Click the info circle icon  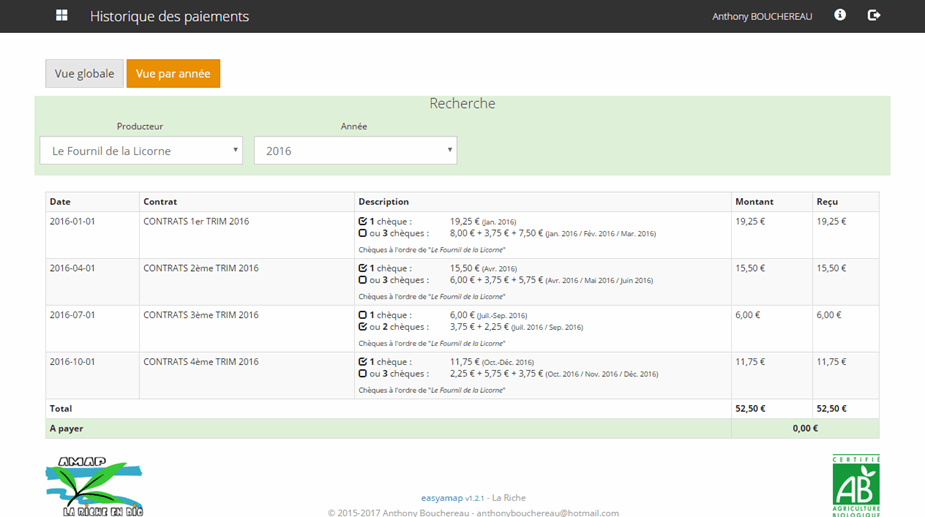point(840,15)
